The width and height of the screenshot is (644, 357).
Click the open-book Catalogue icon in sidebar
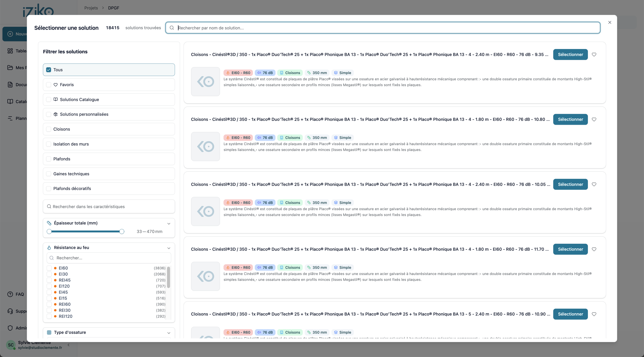(10, 102)
